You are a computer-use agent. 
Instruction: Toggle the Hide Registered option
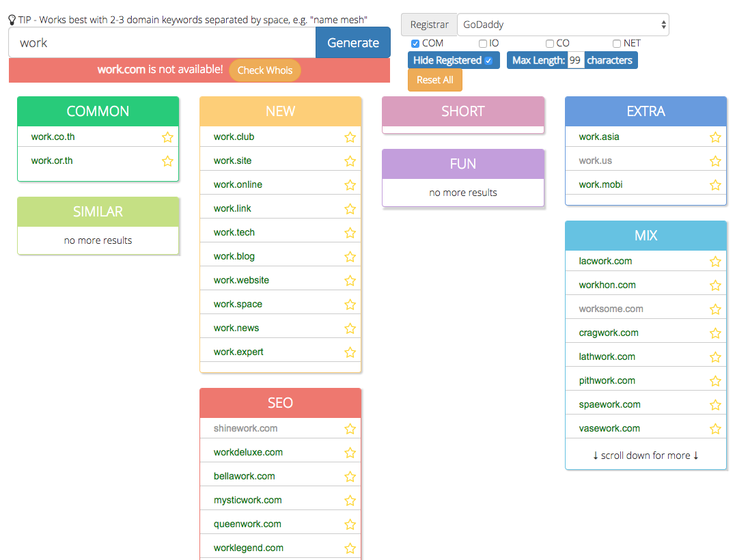tap(454, 61)
